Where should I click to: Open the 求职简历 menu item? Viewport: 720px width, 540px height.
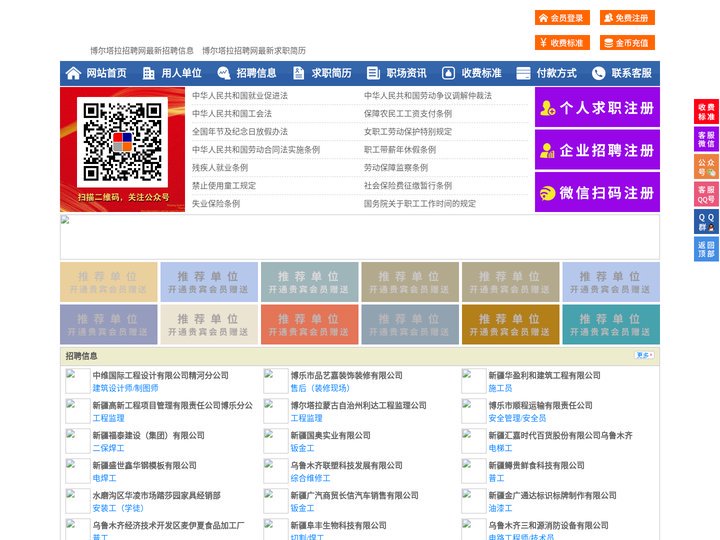click(332, 73)
